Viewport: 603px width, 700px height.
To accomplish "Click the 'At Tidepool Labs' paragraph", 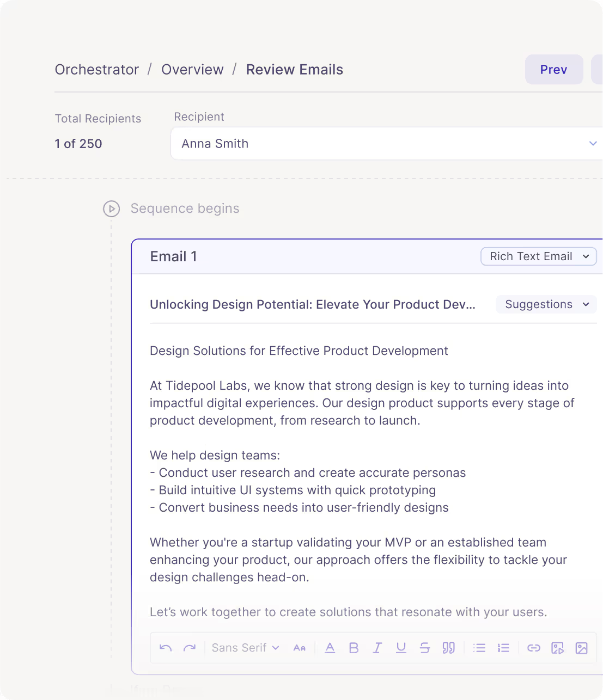I will tap(362, 403).
